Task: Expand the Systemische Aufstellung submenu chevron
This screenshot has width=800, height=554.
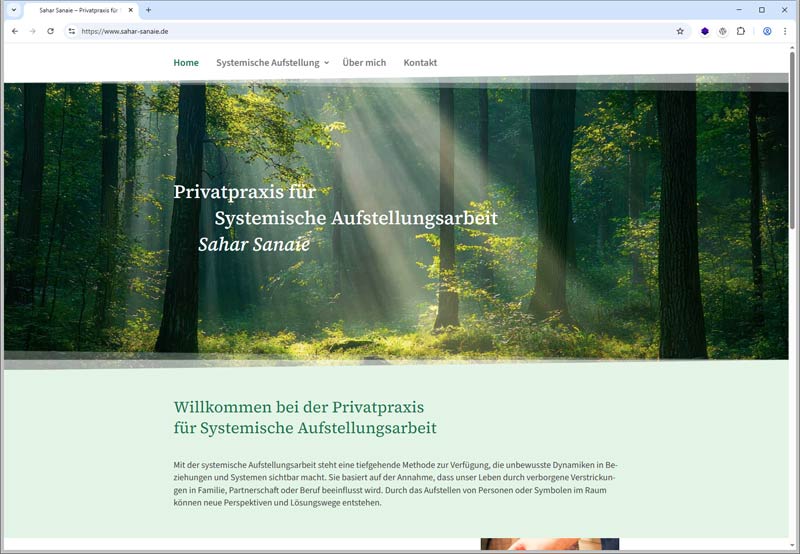Action: pyautogui.click(x=327, y=63)
